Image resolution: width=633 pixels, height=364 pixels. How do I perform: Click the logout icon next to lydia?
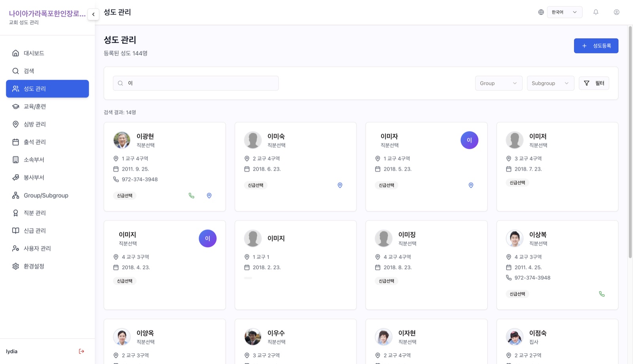(81, 351)
